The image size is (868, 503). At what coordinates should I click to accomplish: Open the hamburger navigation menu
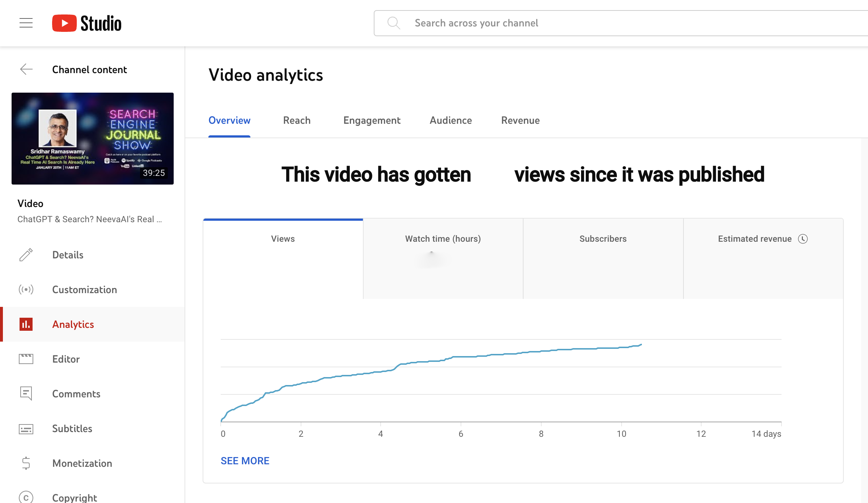point(26,22)
